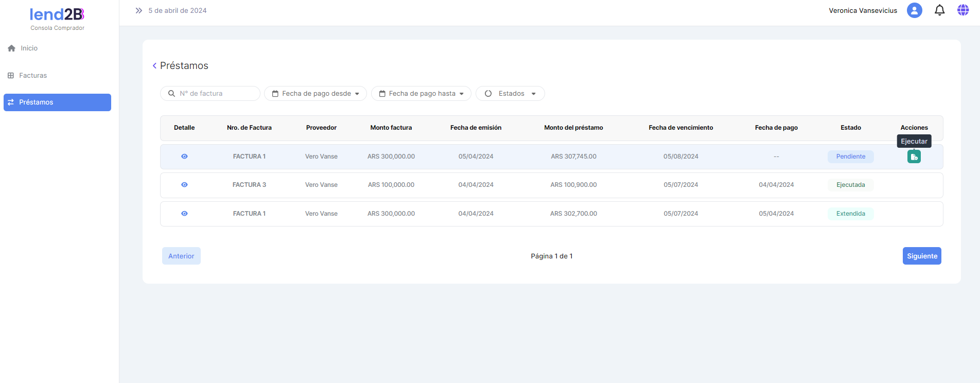Open the Fecha de pago hasta date picker

(421, 94)
